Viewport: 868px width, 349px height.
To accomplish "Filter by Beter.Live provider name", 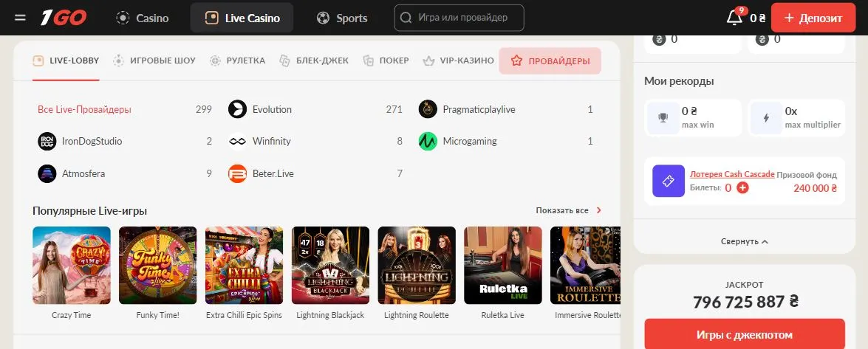I will [x=273, y=173].
